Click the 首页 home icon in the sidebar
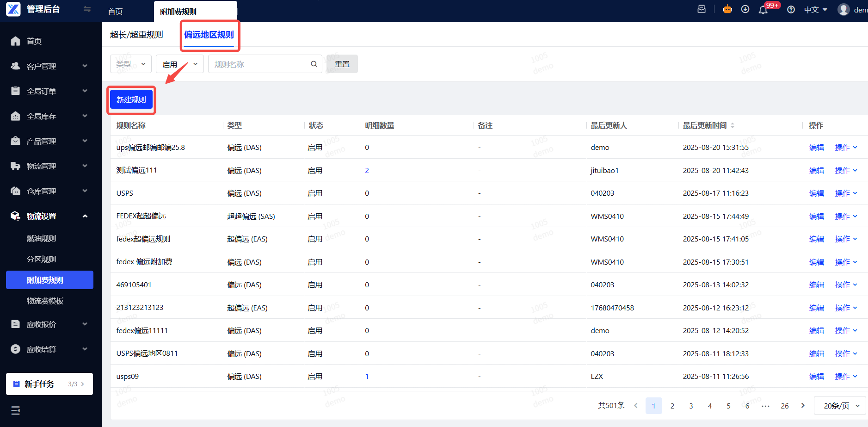This screenshot has height=427, width=868. (x=16, y=41)
